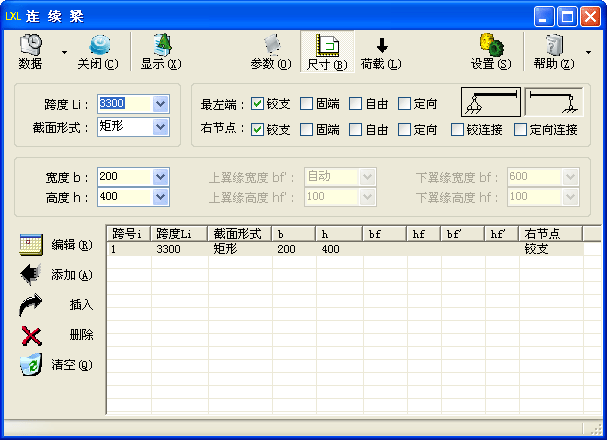Click the 编辑(R) button label

tap(72, 245)
